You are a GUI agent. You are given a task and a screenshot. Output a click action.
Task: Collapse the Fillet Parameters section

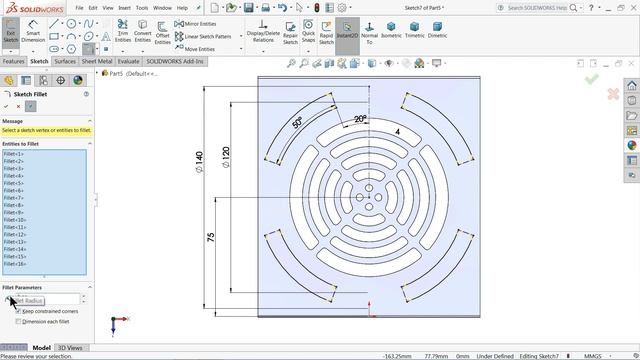[90, 287]
